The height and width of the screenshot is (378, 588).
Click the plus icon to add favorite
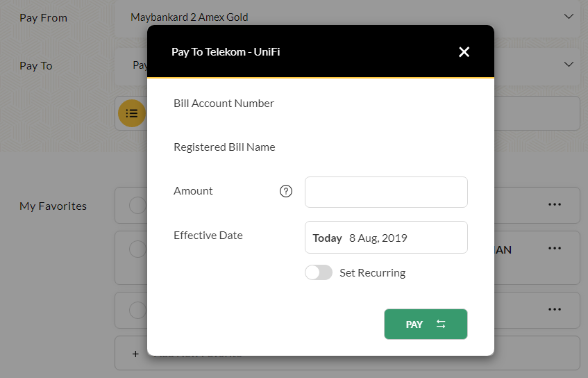[x=135, y=354]
